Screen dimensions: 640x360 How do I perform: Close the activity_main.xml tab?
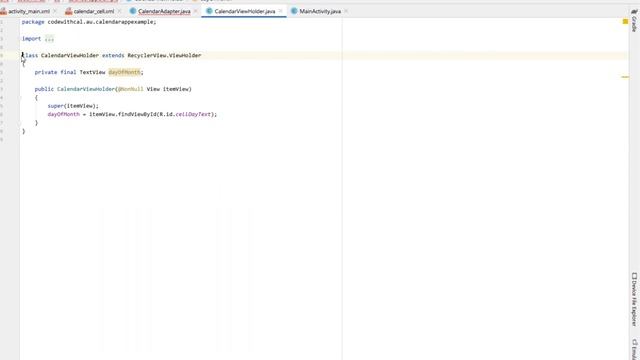point(55,11)
